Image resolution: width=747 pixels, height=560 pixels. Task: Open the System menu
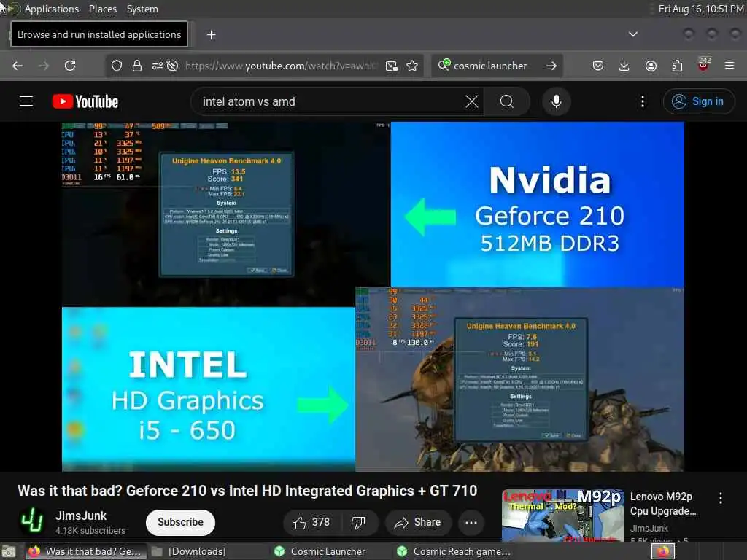(142, 9)
